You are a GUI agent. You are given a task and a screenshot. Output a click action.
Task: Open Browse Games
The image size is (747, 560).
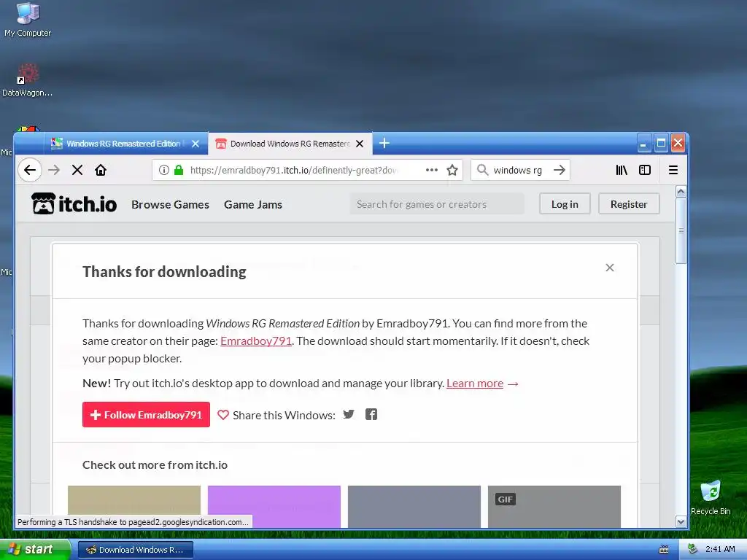(170, 204)
